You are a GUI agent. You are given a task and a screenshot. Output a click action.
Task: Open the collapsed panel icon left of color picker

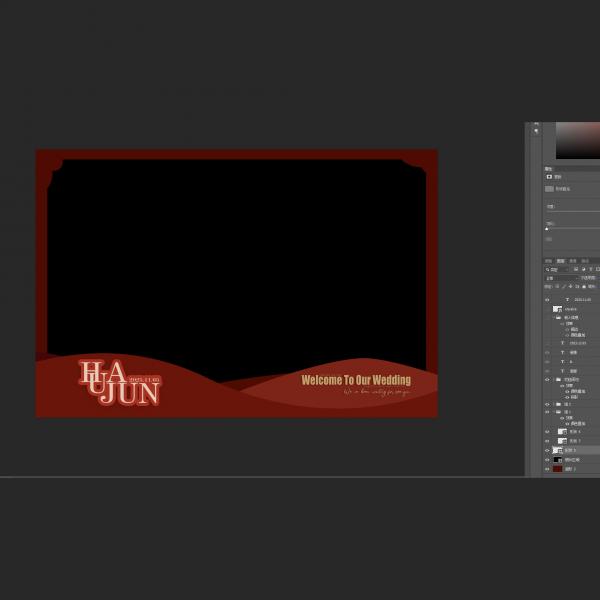(536, 131)
